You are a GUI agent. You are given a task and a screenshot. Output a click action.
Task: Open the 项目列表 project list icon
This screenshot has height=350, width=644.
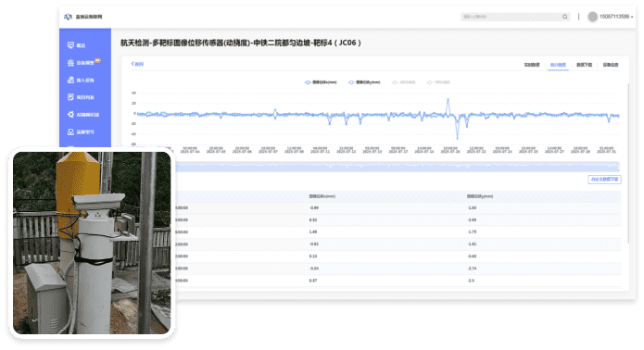coord(70,97)
